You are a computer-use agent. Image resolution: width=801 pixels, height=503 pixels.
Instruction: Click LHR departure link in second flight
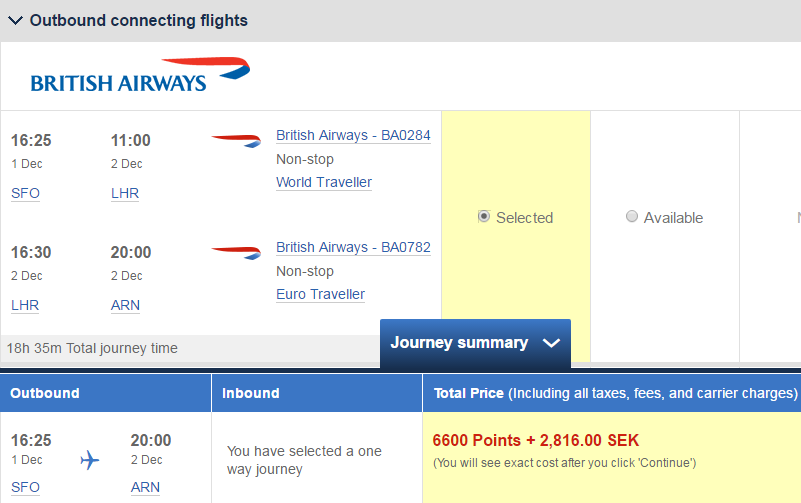(x=25, y=305)
